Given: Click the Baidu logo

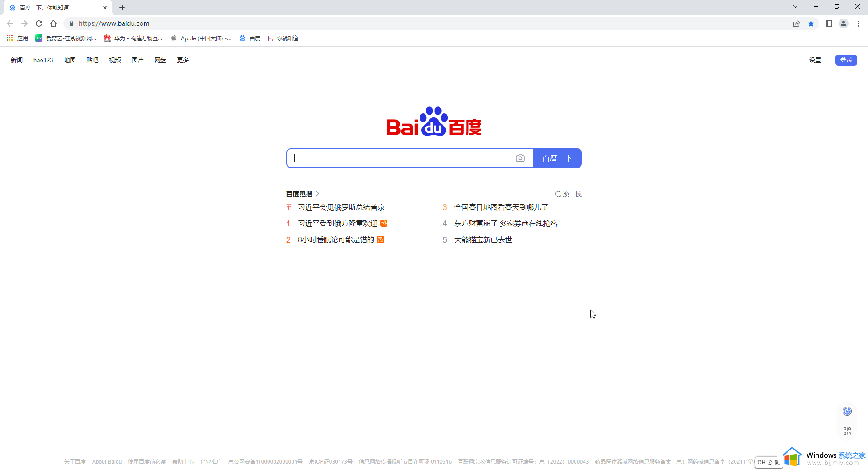Looking at the screenshot, I should click(434, 121).
